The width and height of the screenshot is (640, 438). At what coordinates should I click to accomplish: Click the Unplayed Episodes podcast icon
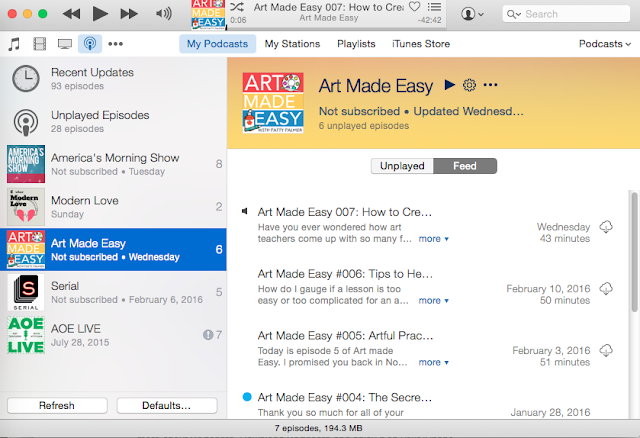click(26, 121)
